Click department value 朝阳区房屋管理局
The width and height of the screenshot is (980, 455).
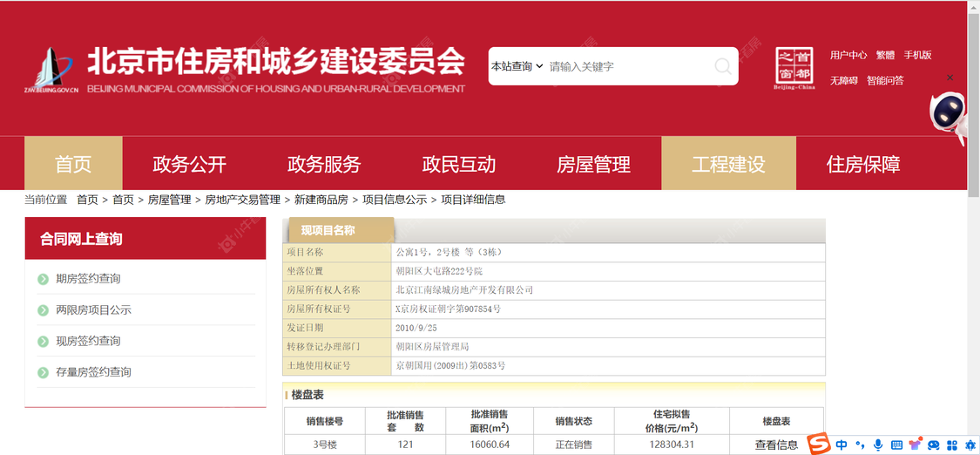[432, 346]
